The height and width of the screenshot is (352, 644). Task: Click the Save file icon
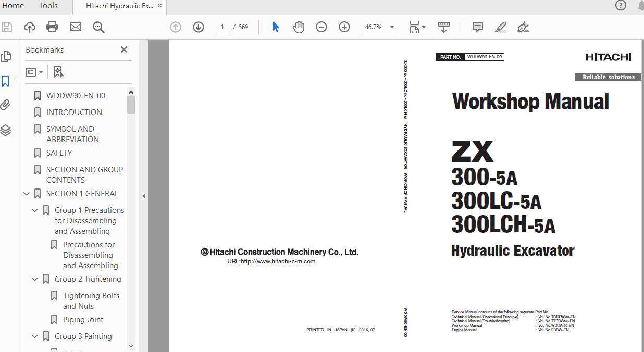click(x=7, y=27)
